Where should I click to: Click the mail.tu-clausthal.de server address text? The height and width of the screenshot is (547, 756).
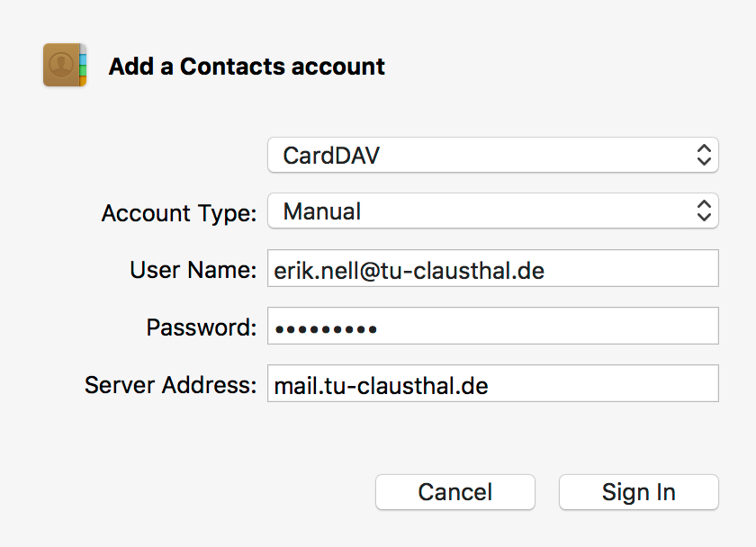(x=381, y=386)
